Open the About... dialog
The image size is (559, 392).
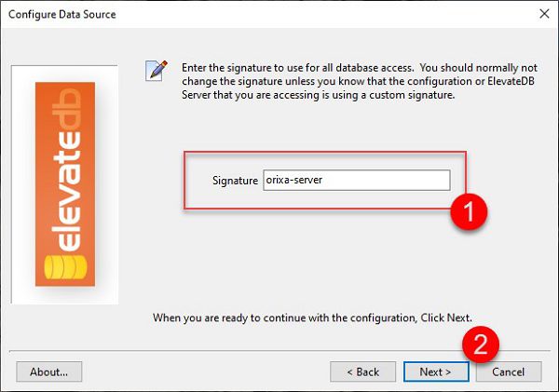pyautogui.click(x=48, y=372)
